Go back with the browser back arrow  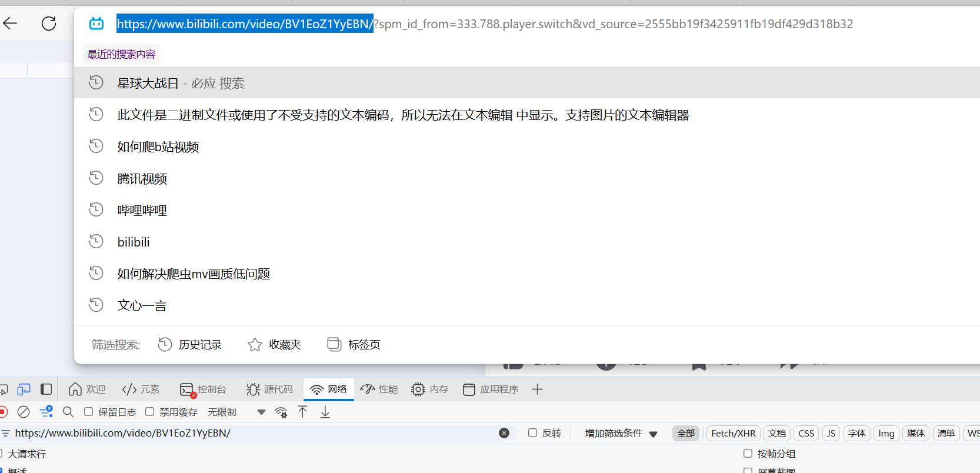[x=10, y=24]
